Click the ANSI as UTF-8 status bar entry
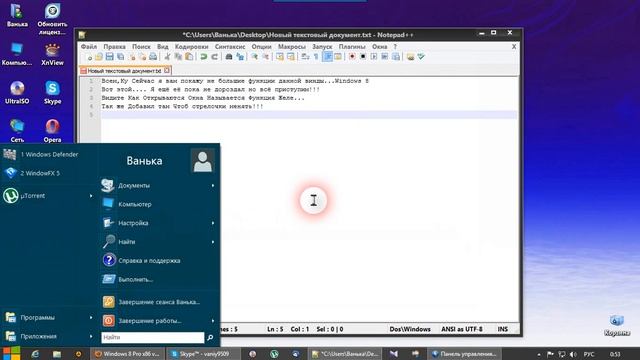The height and width of the screenshot is (360, 640). [x=462, y=329]
